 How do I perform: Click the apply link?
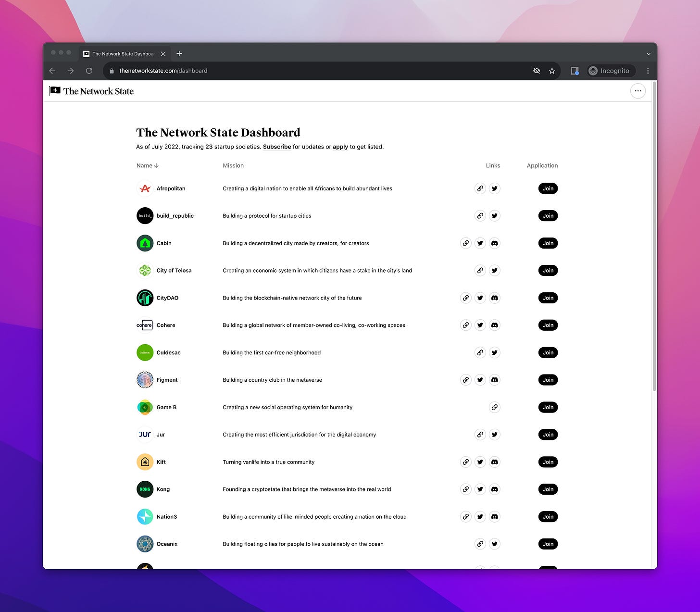[340, 147]
